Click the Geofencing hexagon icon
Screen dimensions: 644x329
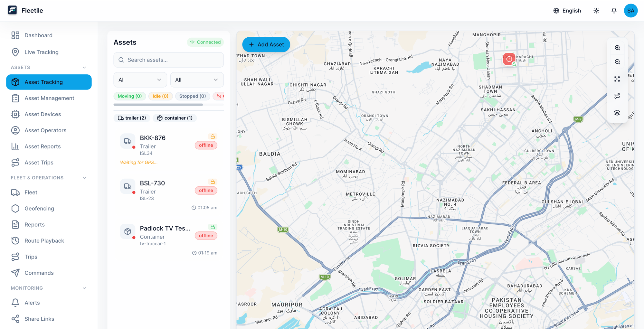15,209
